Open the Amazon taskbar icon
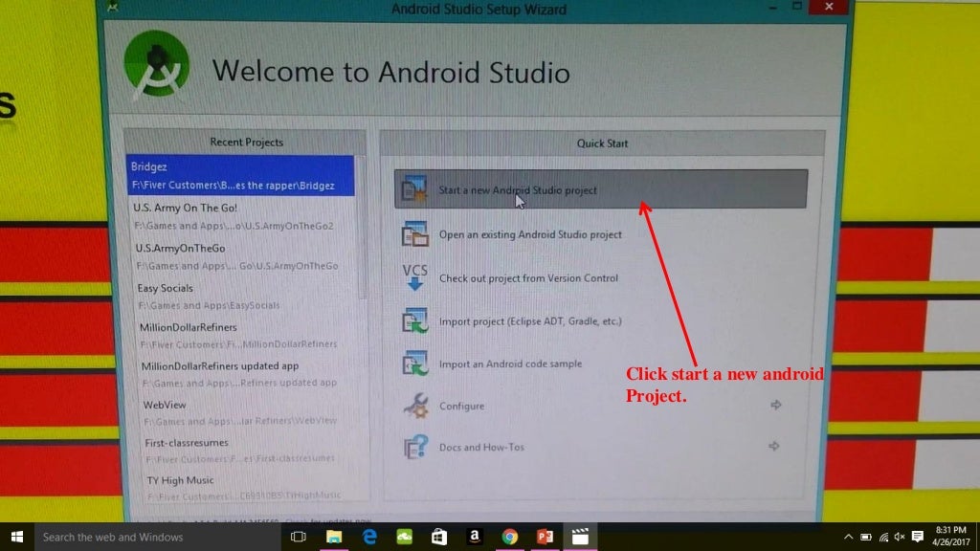This screenshot has height=551, width=980. (x=475, y=537)
